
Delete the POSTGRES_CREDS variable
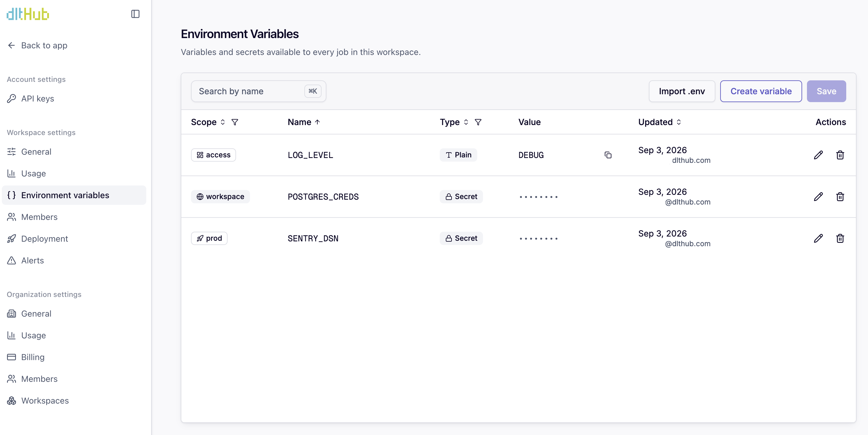(840, 197)
